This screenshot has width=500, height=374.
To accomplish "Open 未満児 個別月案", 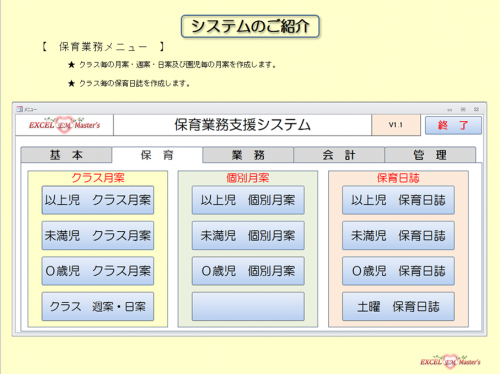I will point(248,236).
